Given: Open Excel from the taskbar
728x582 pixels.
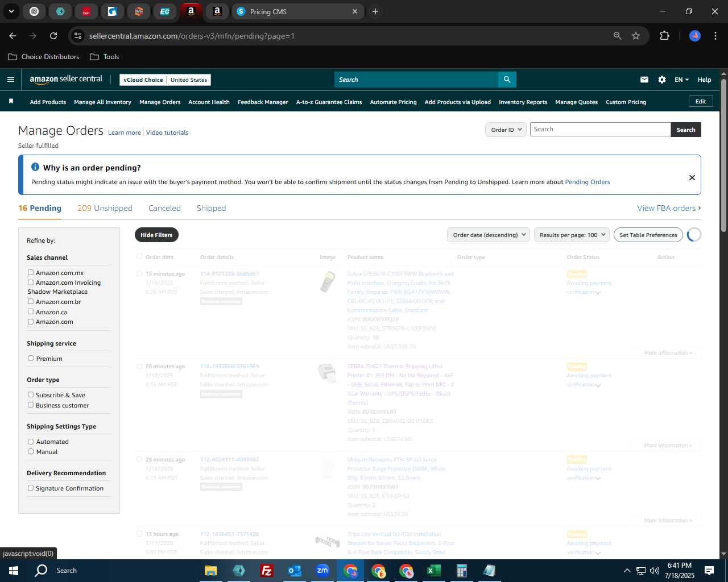Looking at the screenshot, I should pos(433,571).
